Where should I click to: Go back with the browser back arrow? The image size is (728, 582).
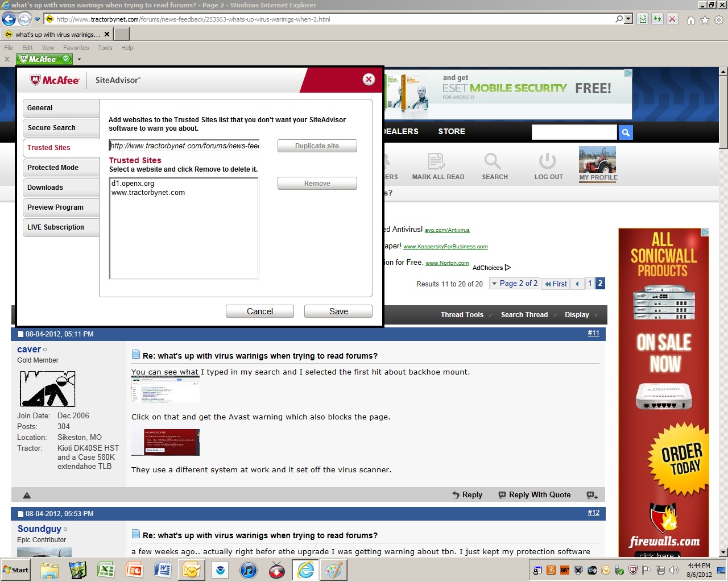tap(9, 19)
